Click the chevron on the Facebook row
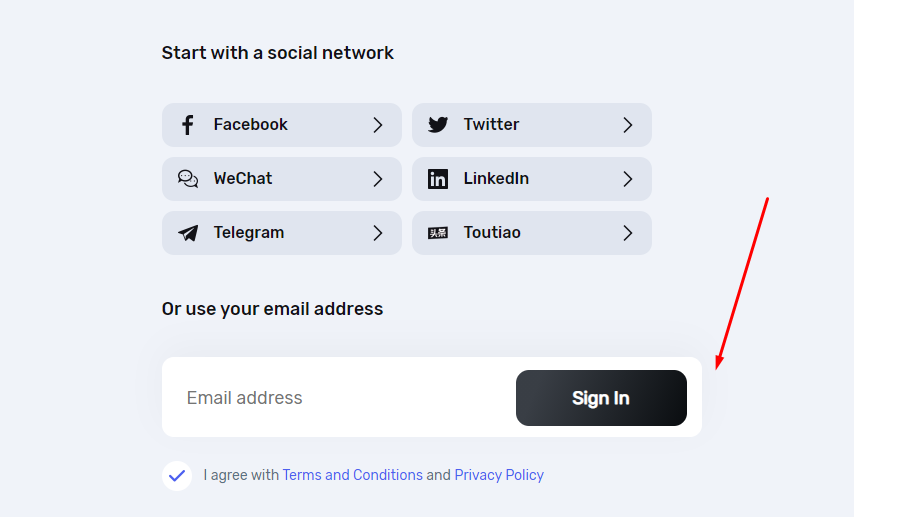The height and width of the screenshot is (517, 911). tap(378, 125)
